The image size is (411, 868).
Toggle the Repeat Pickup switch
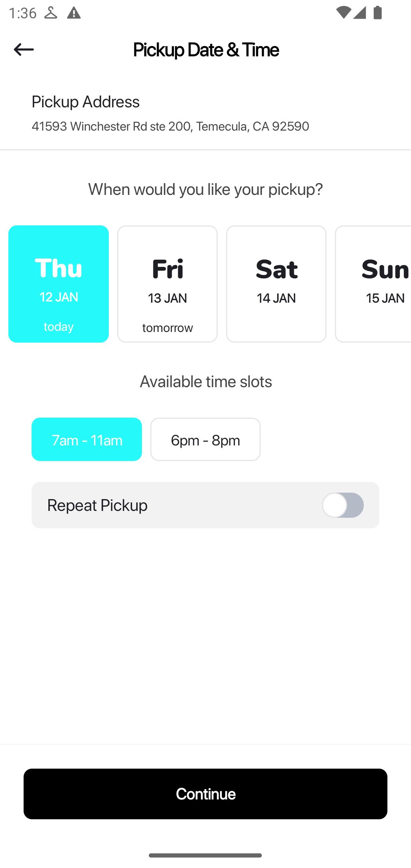[343, 505]
